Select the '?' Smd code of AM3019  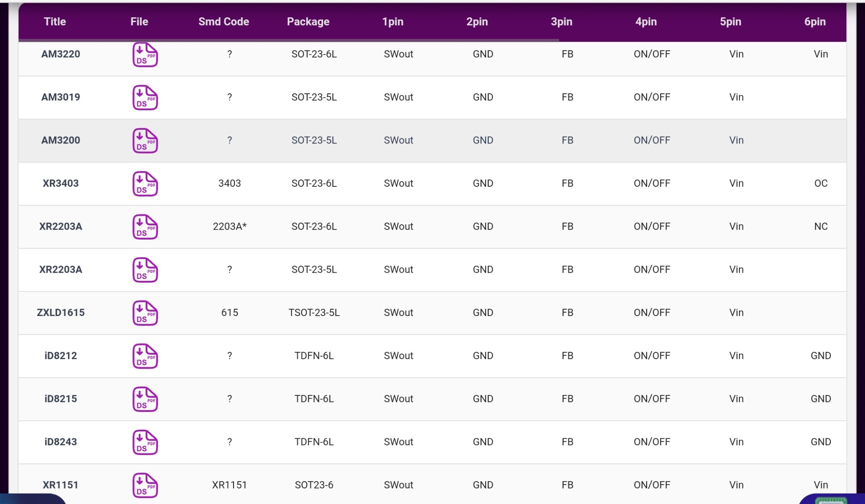click(x=230, y=97)
